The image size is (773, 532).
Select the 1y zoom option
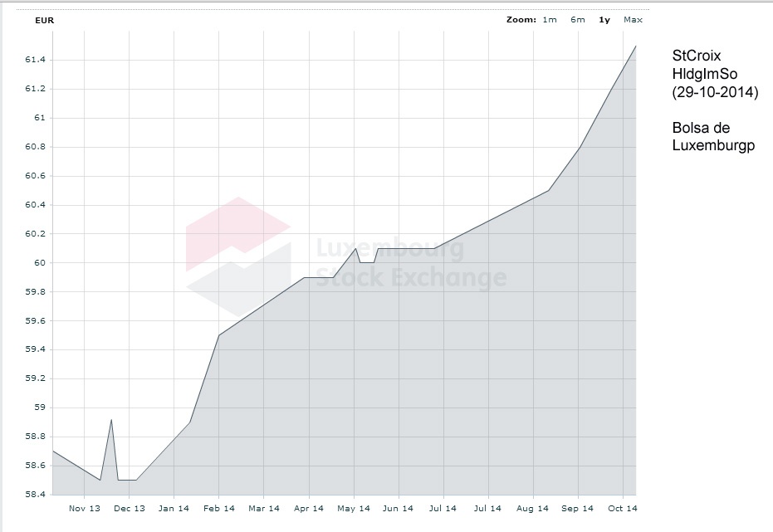604,19
